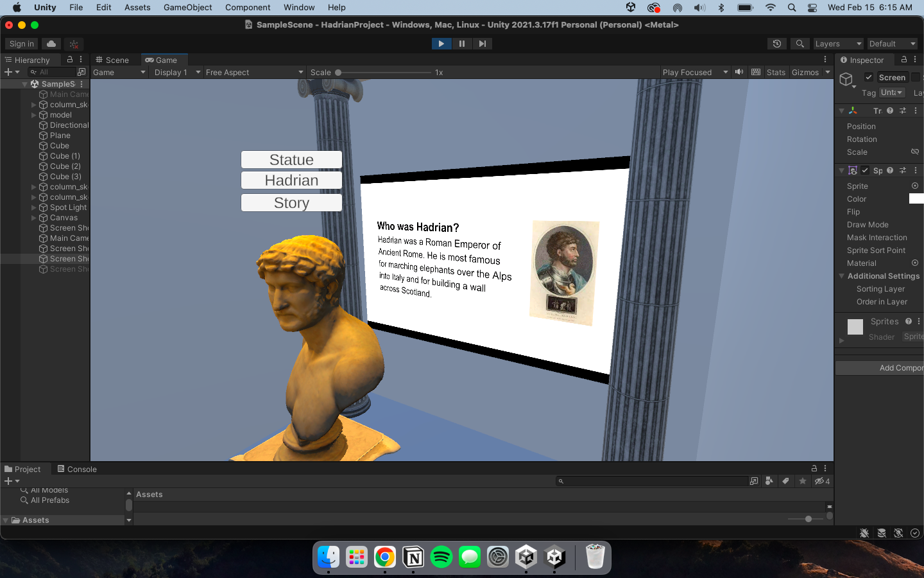Click the Story button in game view

291,203
